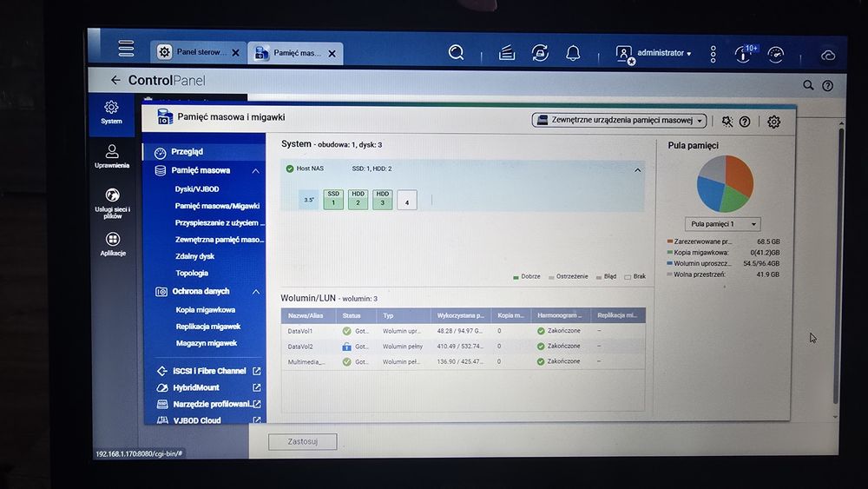This screenshot has height=489, width=868.
Task: Open the dashboard gauge icon
Action: pyautogui.click(x=775, y=54)
